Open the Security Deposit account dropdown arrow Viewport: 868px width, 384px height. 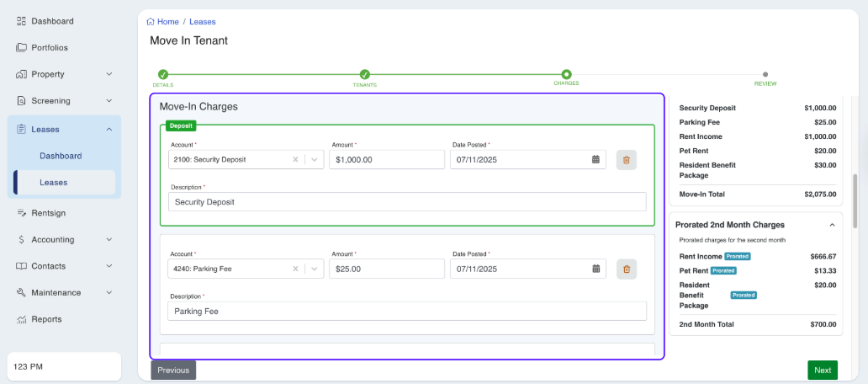pos(314,160)
